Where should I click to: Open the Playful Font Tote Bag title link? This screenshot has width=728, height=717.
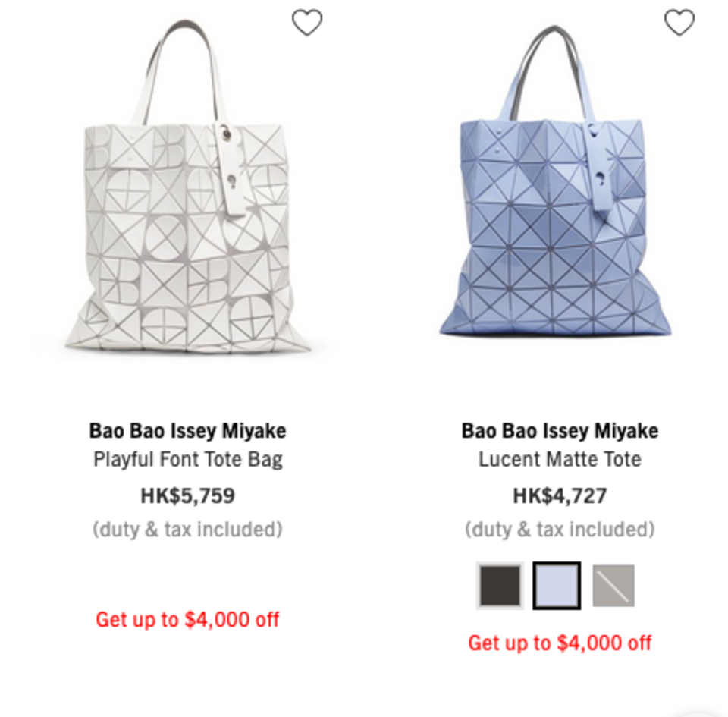point(188,459)
